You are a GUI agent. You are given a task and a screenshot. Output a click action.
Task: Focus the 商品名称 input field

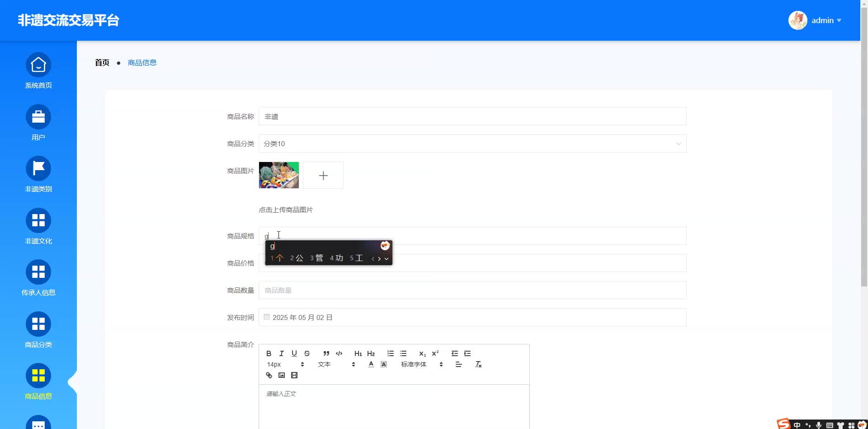(x=472, y=116)
